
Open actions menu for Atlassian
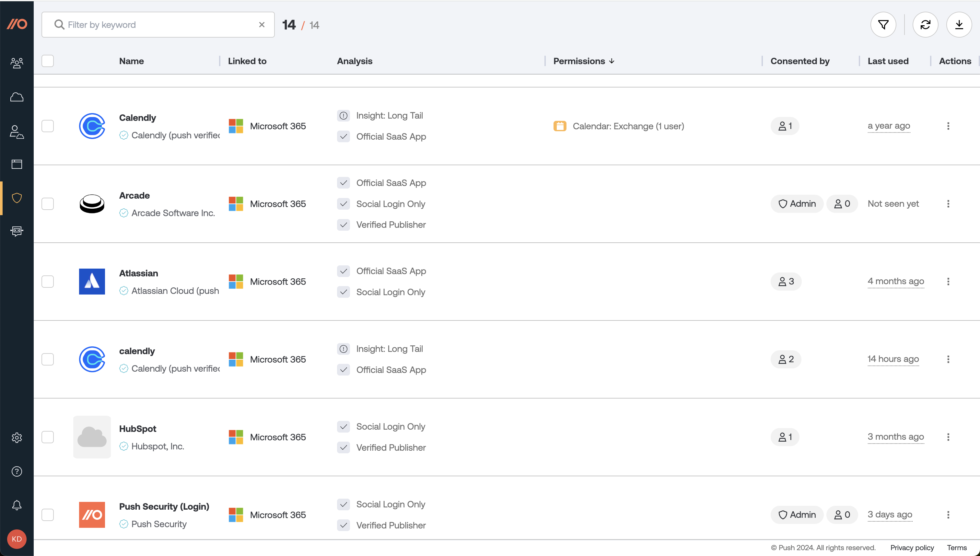pyautogui.click(x=948, y=282)
